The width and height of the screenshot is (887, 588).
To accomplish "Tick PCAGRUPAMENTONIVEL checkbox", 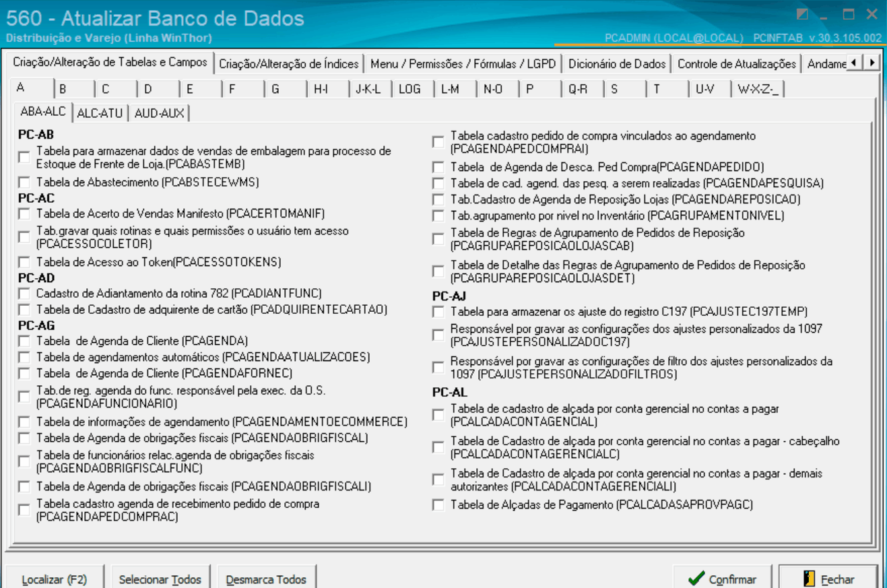I will coord(438,216).
